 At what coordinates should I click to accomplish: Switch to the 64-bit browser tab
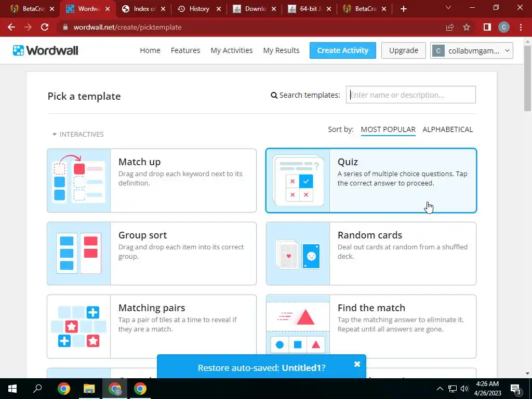point(309,9)
